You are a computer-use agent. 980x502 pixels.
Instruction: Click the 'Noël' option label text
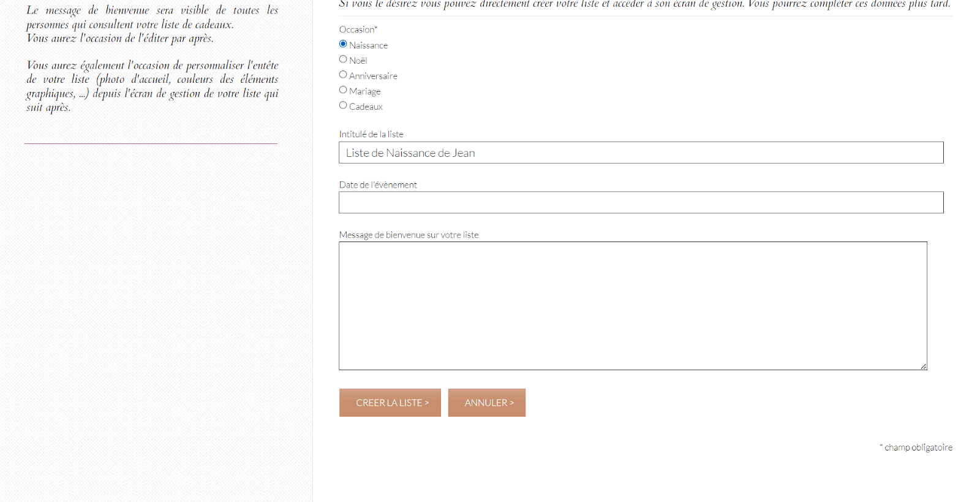358,61
